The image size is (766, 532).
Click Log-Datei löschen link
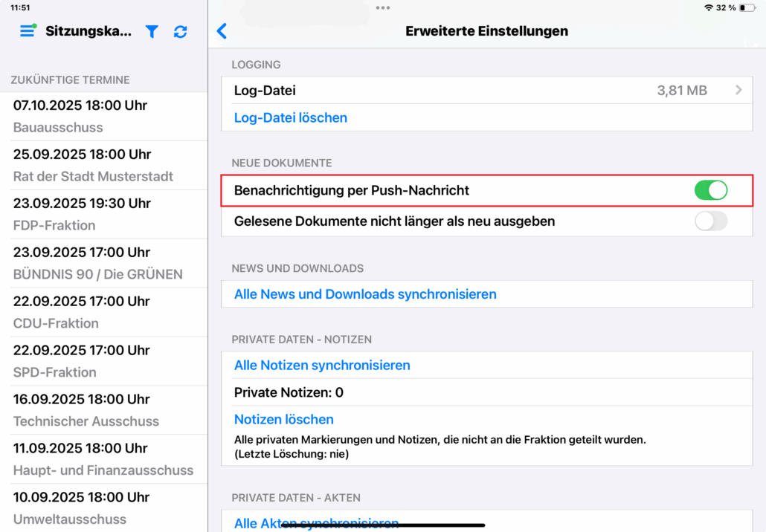coord(291,117)
